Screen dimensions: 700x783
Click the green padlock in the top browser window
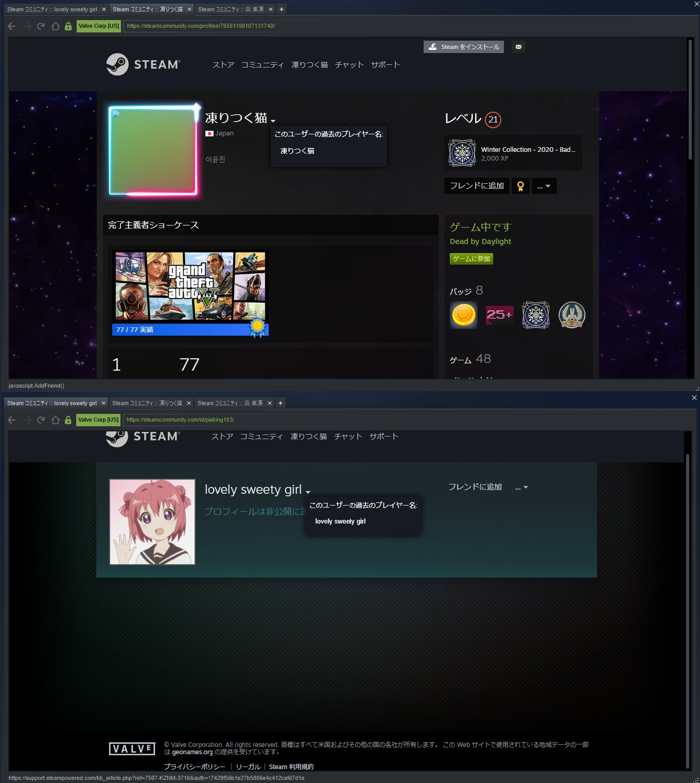[x=68, y=26]
